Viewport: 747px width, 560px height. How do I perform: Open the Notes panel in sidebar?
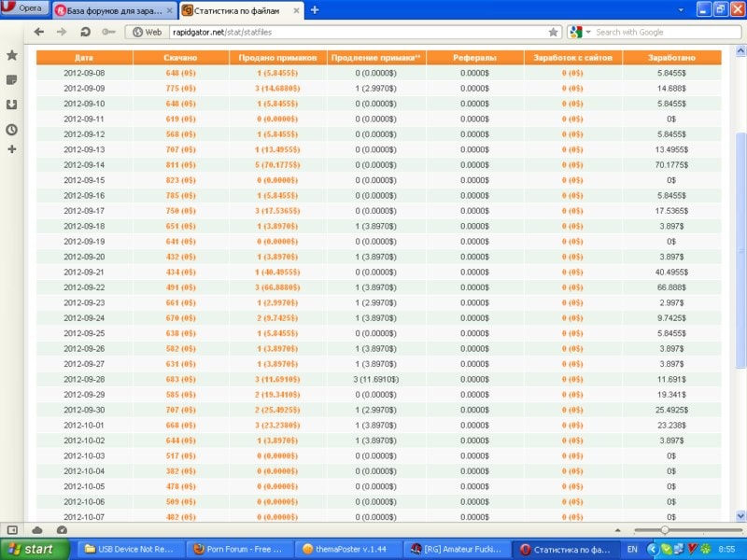12,80
